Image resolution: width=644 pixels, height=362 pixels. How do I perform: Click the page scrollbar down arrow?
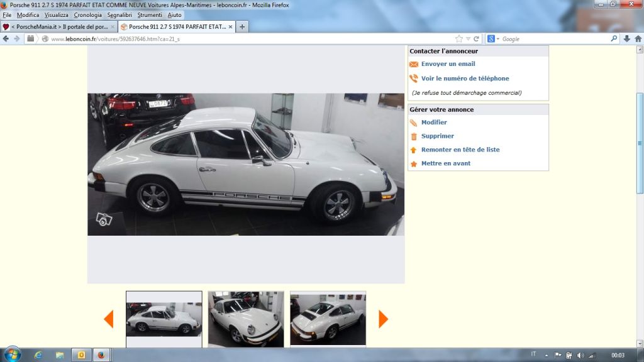[x=640, y=343]
